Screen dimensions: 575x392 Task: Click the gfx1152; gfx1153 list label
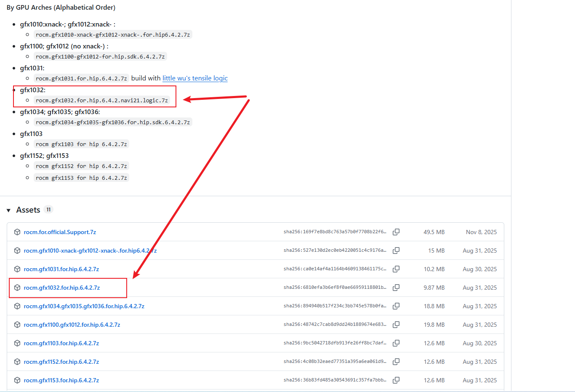tap(44, 156)
